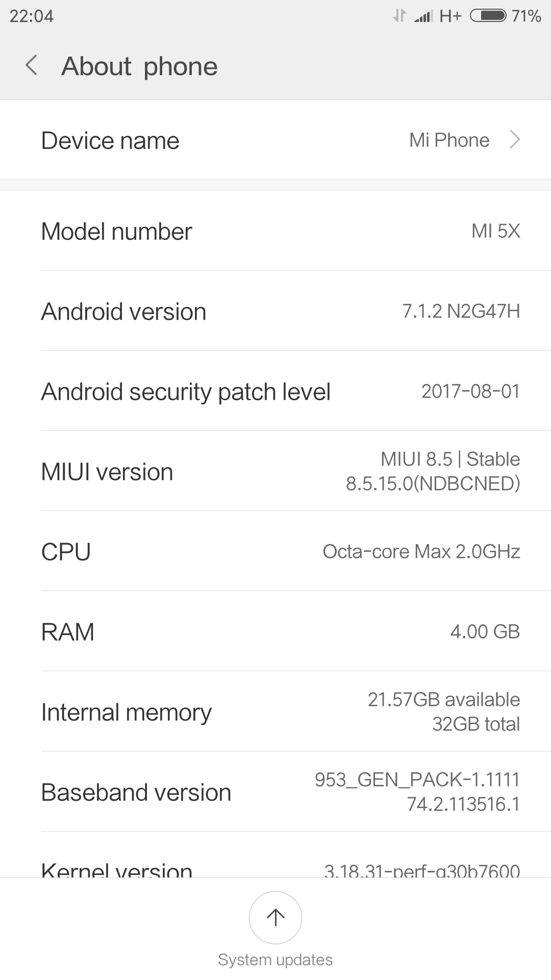Tap the About phone title
This screenshot has height=980, width=551.
pos(139,66)
